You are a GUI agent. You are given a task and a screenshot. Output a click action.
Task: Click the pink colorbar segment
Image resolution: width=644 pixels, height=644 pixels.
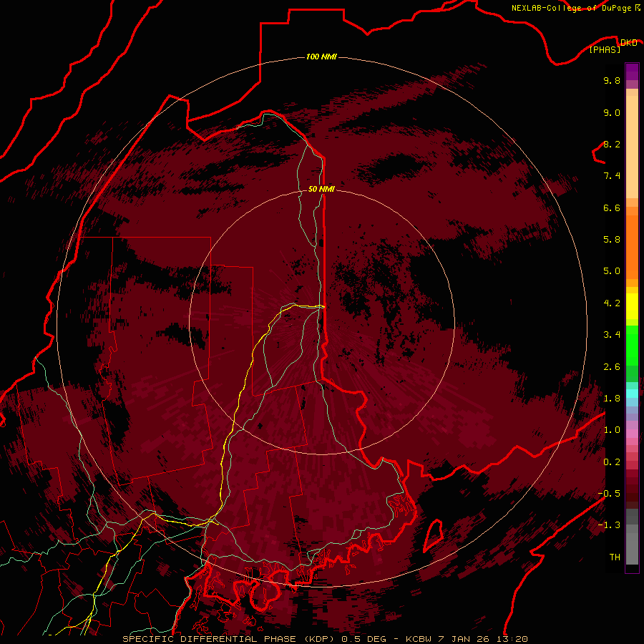coord(632,434)
